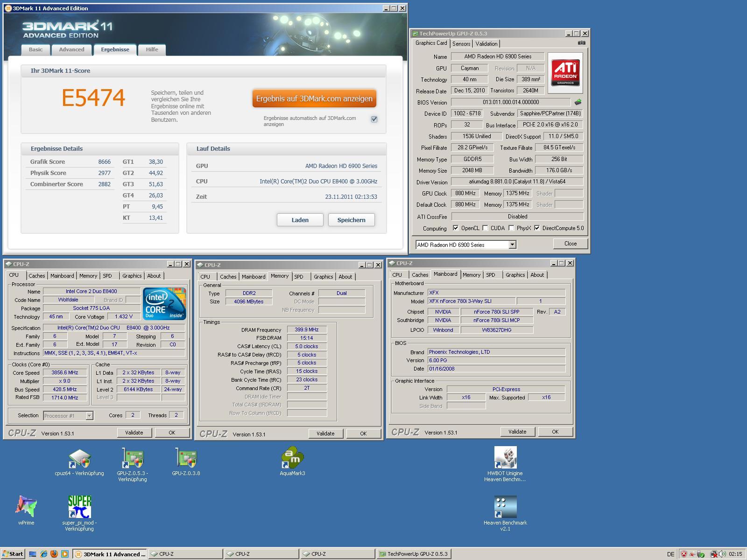Click the DRAM Frequency value field
This screenshot has height=560, width=747.
306,329
